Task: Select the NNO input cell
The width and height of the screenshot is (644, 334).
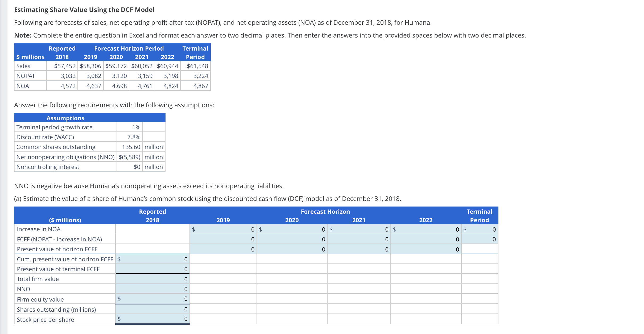Action: pos(153,289)
